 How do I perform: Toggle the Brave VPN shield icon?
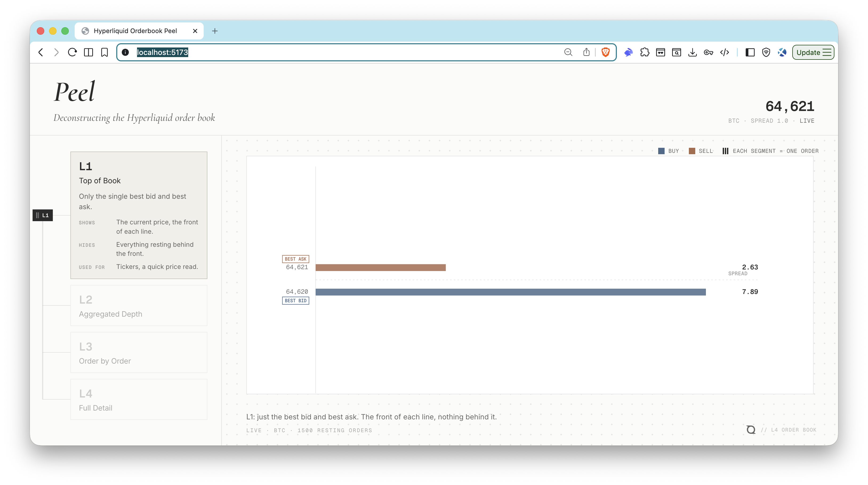click(x=766, y=52)
